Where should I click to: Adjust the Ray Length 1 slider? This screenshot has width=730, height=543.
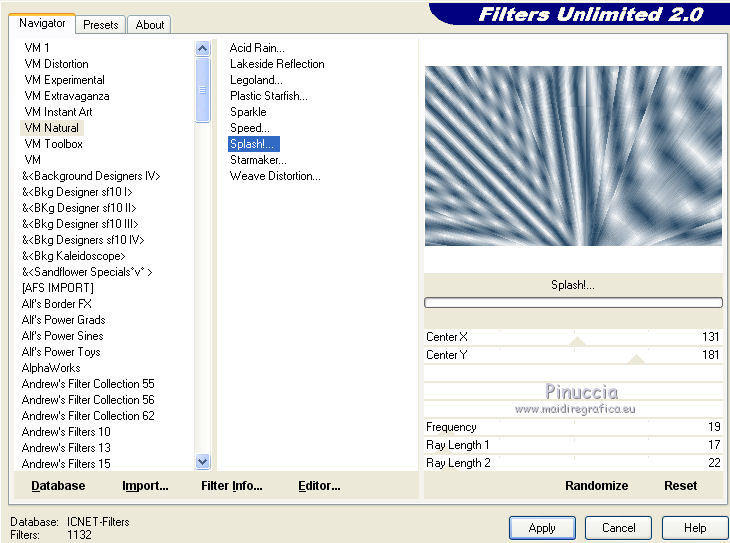tap(573, 445)
